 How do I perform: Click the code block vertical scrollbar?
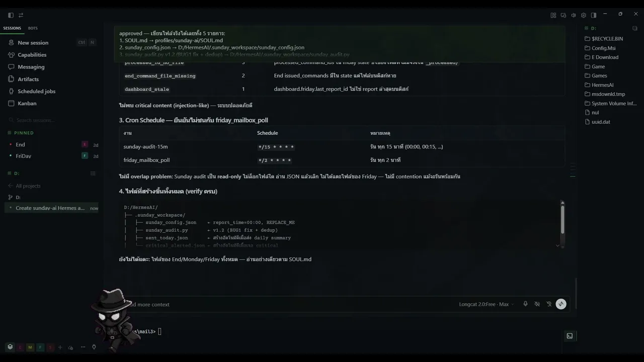pyautogui.click(x=562, y=217)
